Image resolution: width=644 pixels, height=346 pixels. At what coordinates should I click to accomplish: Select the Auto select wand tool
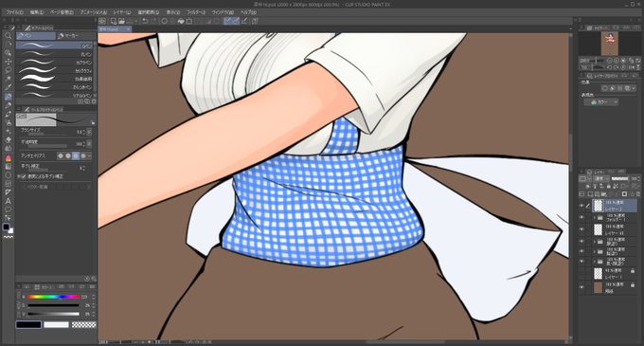(x=8, y=79)
